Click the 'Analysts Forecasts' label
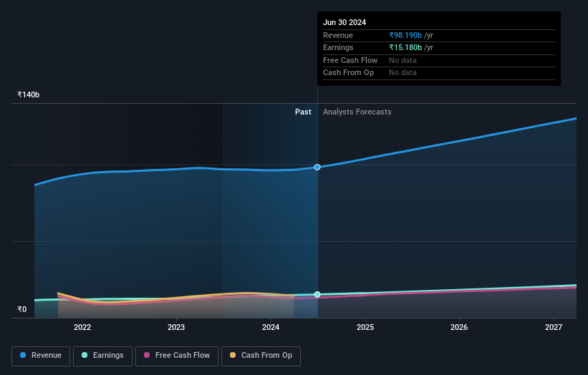The width and height of the screenshot is (588, 375). point(357,112)
